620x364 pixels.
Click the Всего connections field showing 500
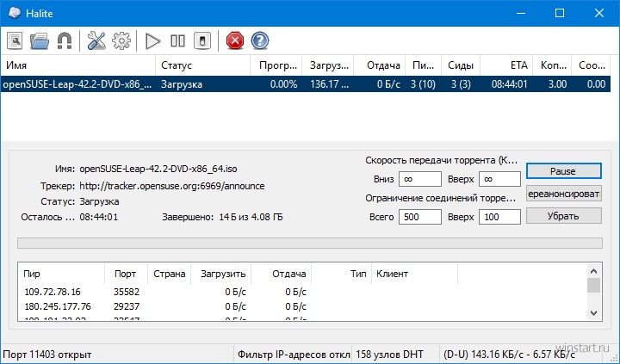pyautogui.click(x=420, y=217)
